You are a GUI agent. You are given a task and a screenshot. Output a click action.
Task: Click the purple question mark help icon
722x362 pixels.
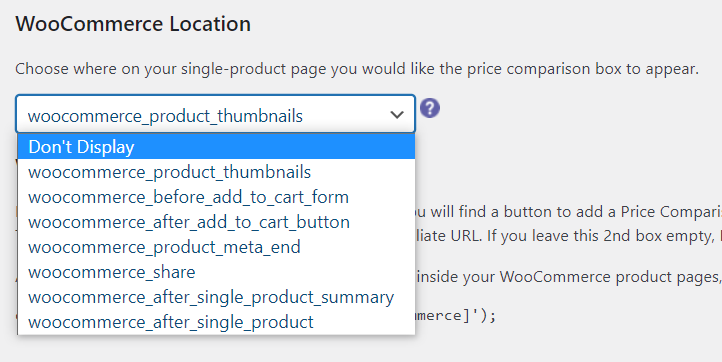coord(430,108)
